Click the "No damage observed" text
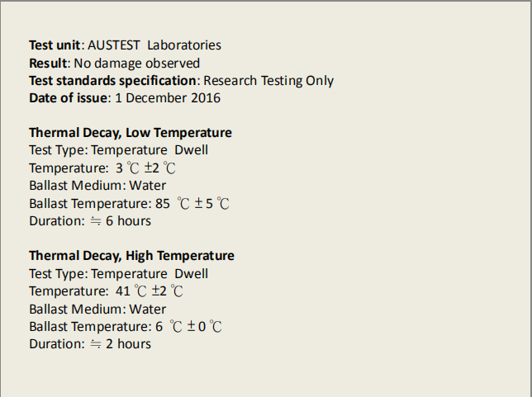This screenshot has height=397, width=532. [137, 63]
